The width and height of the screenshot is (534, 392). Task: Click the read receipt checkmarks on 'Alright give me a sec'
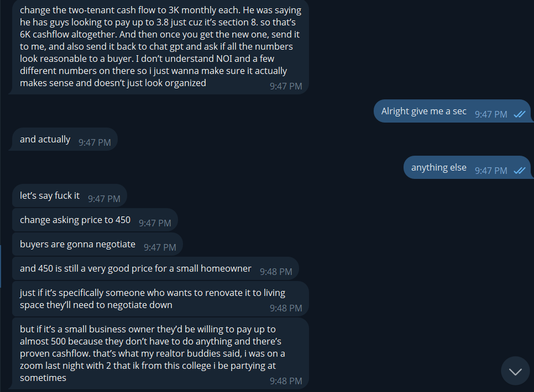pos(519,114)
